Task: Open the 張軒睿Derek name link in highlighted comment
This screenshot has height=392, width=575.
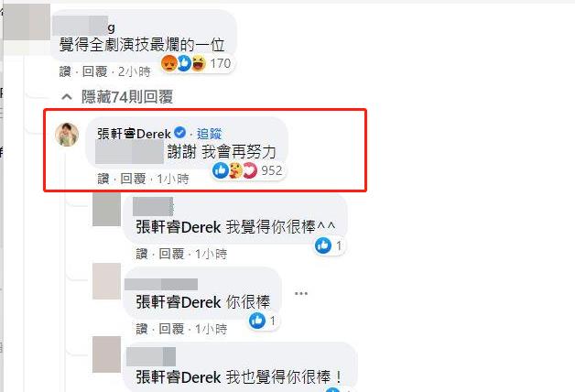Action: pyautogui.click(x=135, y=134)
